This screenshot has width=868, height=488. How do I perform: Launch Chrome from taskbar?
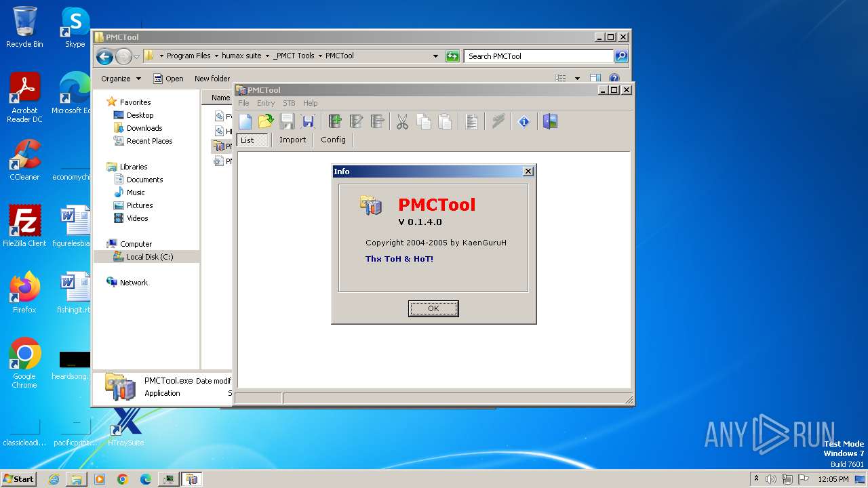(123, 479)
